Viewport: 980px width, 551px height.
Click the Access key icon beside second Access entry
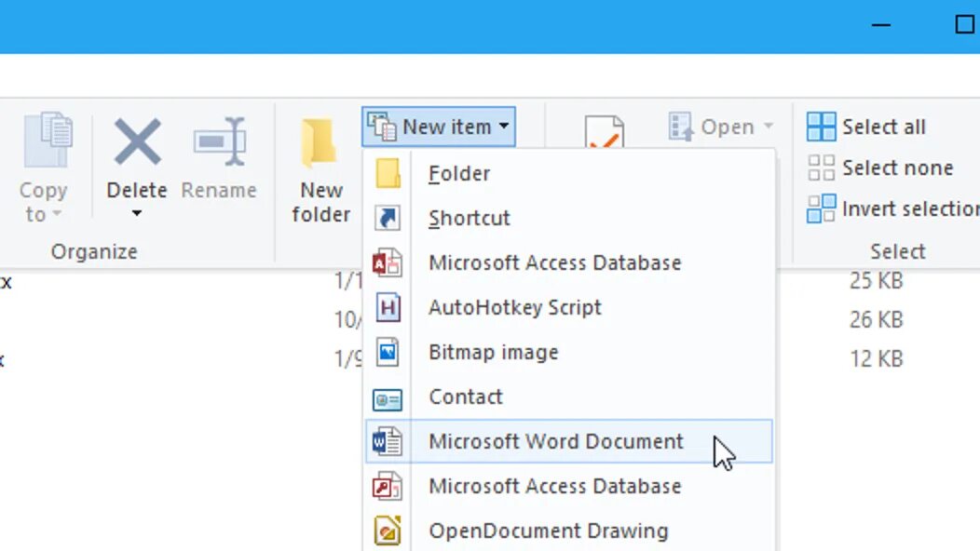click(x=387, y=486)
